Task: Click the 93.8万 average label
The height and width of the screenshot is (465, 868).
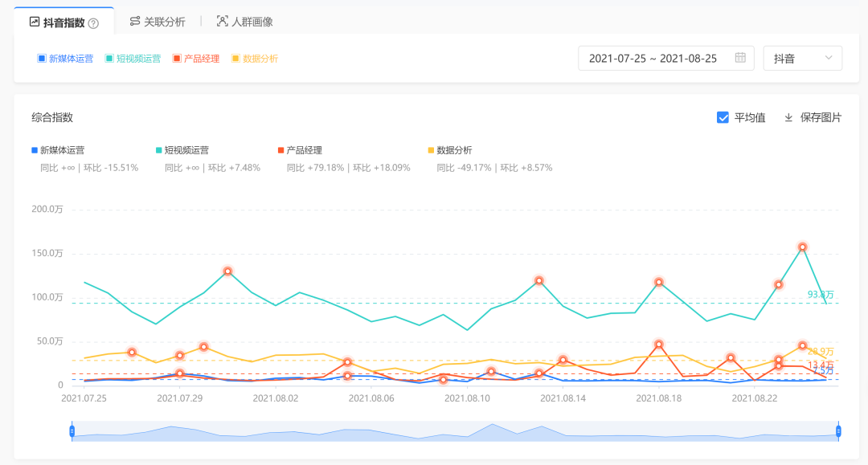Action: (821, 294)
